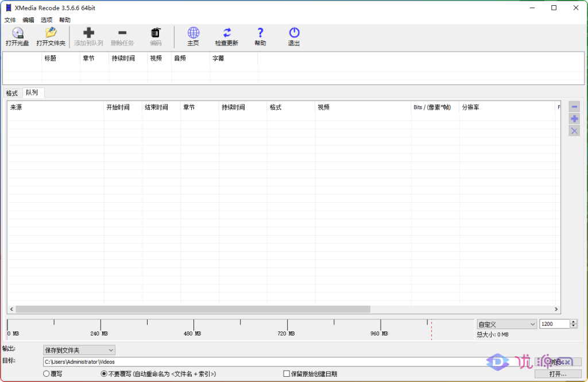
Task: Click the blue minus button beside queue
Action: [574, 107]
